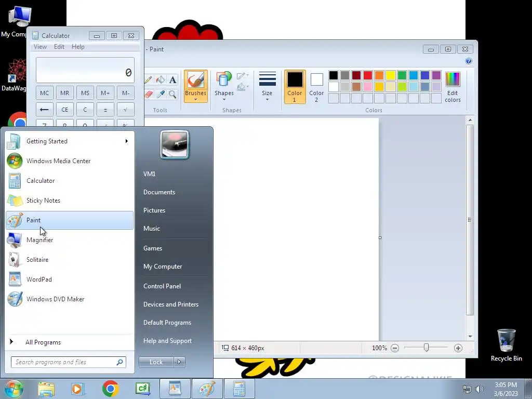The width and height of the screenshot is (532, 399).
Task: Open Paint from Start menu
Action: (70, 220)
